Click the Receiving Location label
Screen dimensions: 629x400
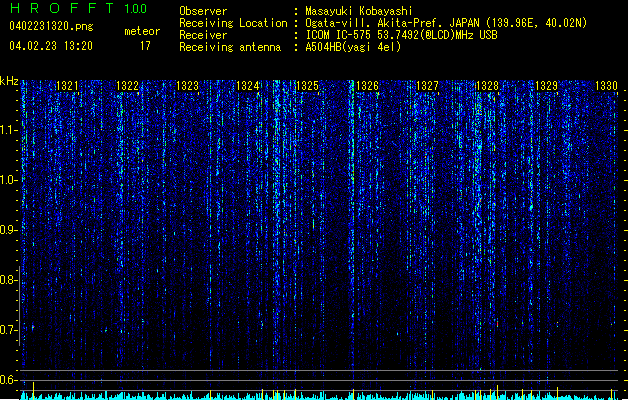[x=233, y=23]
